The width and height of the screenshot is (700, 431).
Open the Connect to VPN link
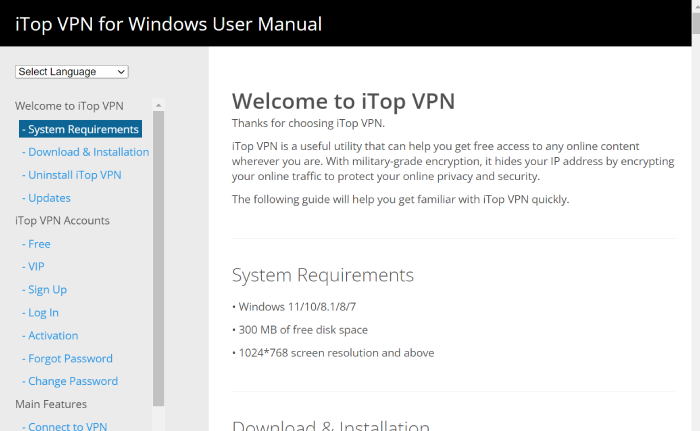pos(64,426)
